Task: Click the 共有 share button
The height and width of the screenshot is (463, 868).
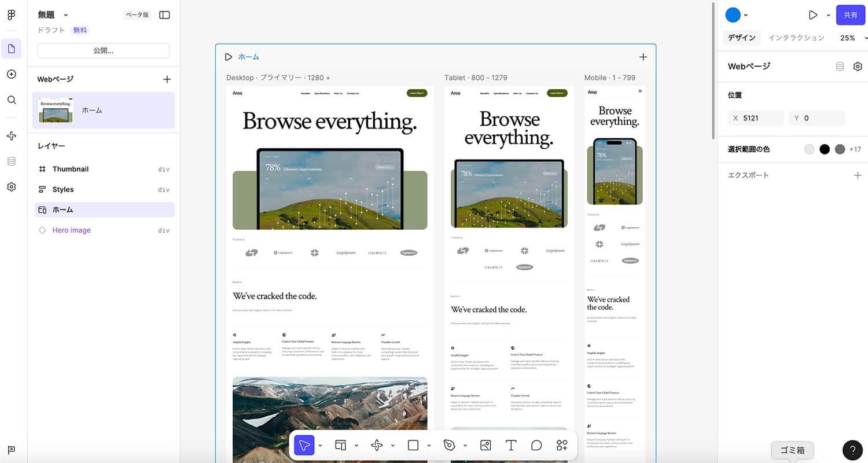Action: (x=850, y=15)
